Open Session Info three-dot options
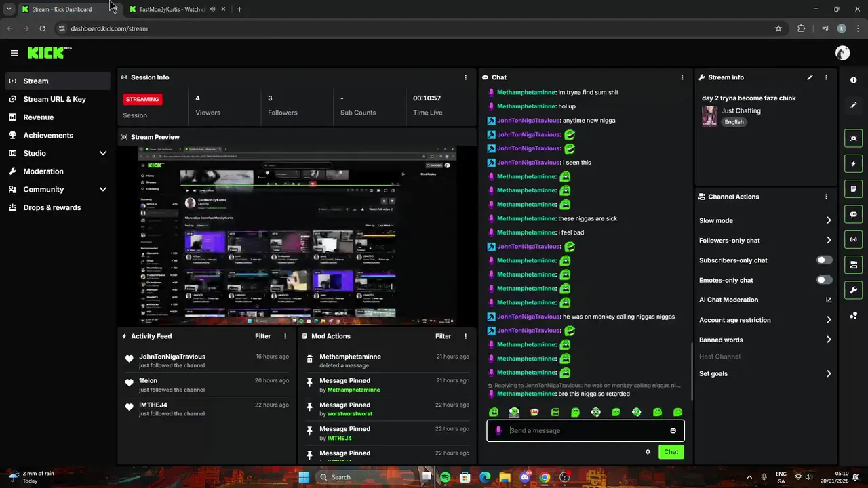The height and width of the screenshot is (488, 868). [465, 77]
